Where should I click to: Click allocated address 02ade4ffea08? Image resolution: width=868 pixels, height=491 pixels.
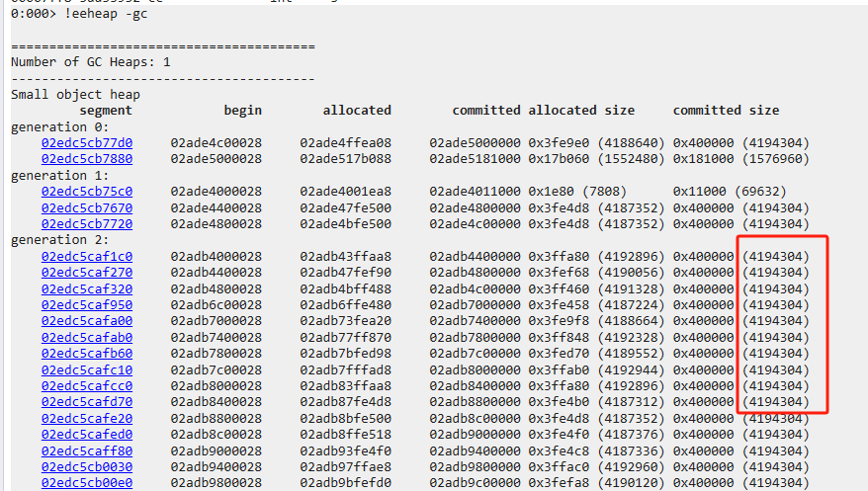(345, 142)
